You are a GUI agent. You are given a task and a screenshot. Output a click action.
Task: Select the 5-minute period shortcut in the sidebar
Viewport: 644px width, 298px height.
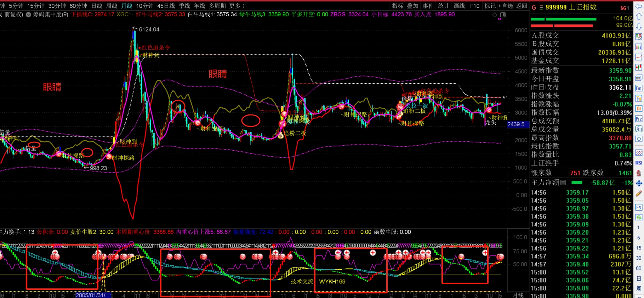(638, 238)
